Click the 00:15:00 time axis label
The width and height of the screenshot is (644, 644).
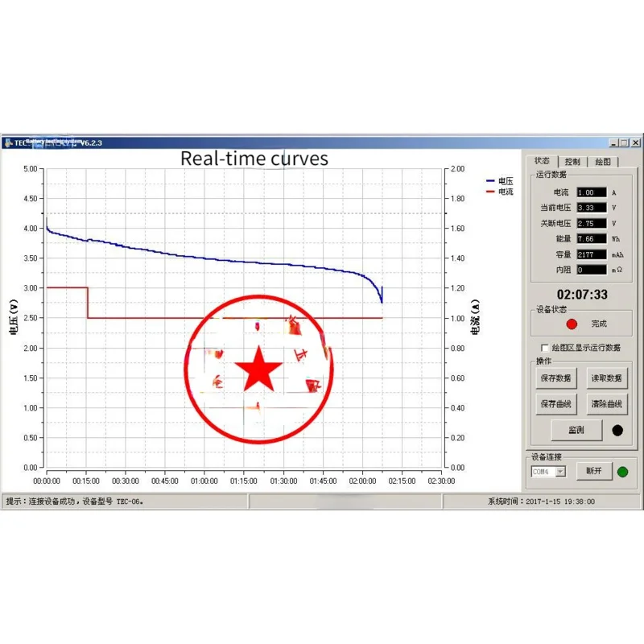pyautogui.click(x=86, y=481)
